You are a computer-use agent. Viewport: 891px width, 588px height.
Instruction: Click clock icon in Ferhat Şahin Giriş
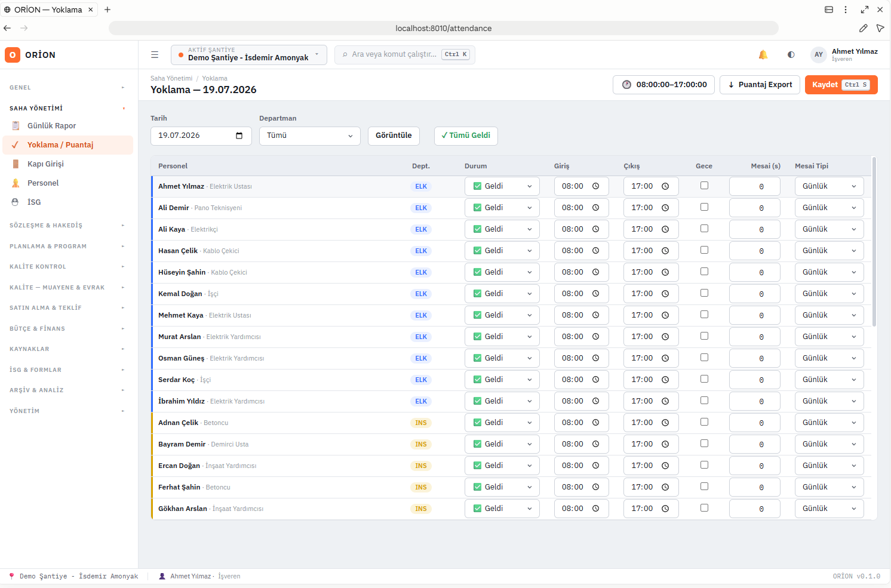click(x=595, y=487)
